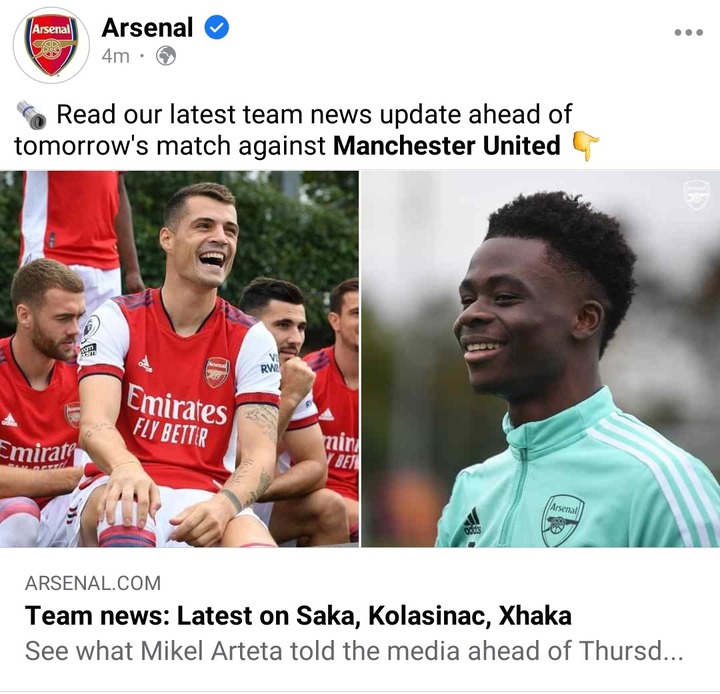
Task: Click the globe public audience icon
Action: pyautogui.click(x=166, y=56)
